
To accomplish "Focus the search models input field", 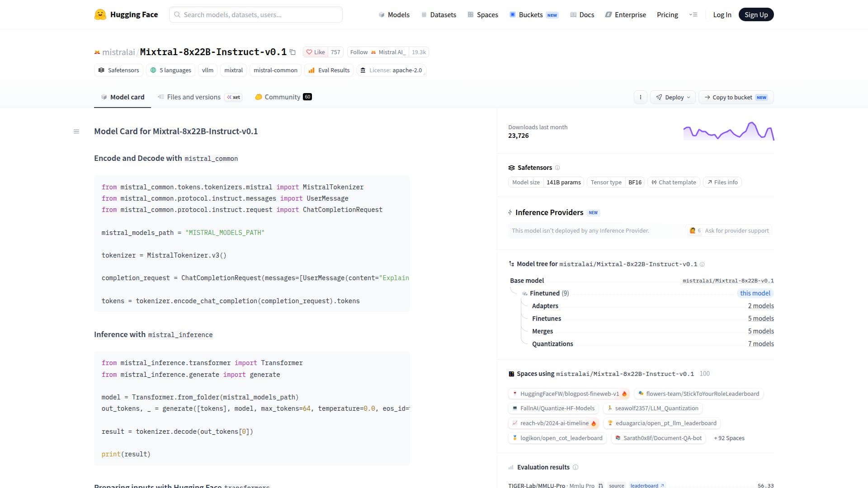I will point(256,14).
